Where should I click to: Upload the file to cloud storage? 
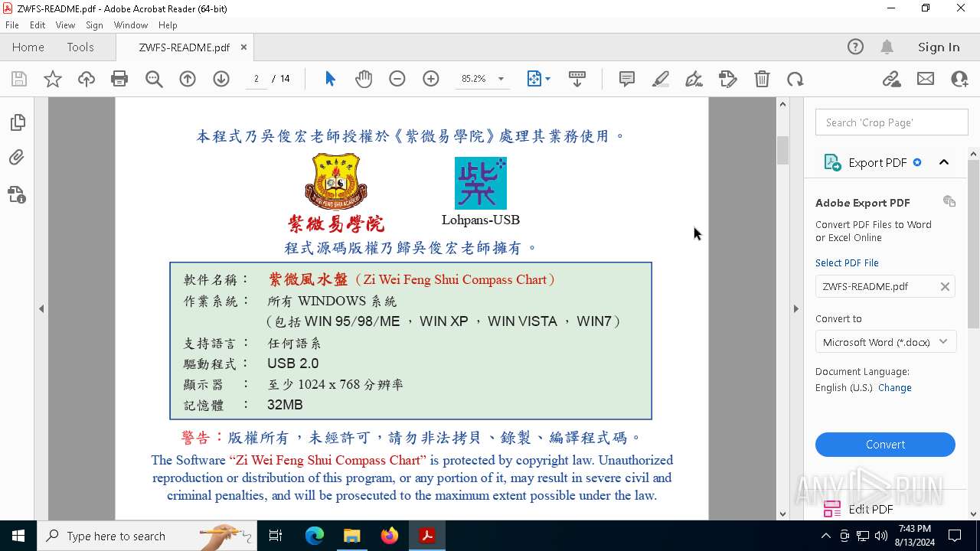pos(87,79)
